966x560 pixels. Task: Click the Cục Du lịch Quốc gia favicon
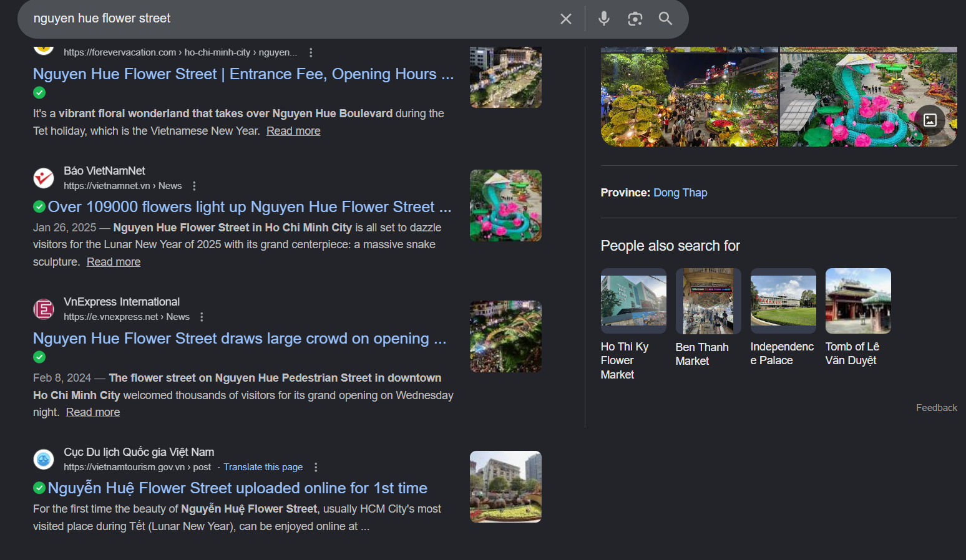coord(44,460)
